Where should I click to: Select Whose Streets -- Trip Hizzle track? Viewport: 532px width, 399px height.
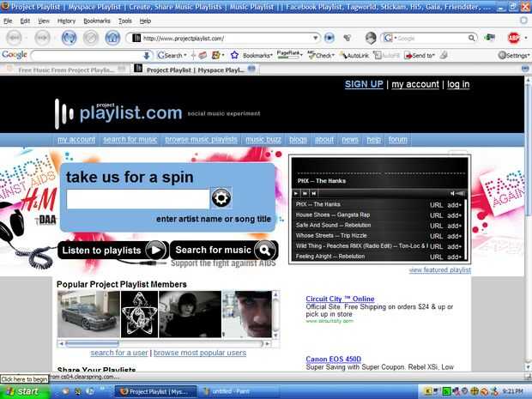point(331,235)
